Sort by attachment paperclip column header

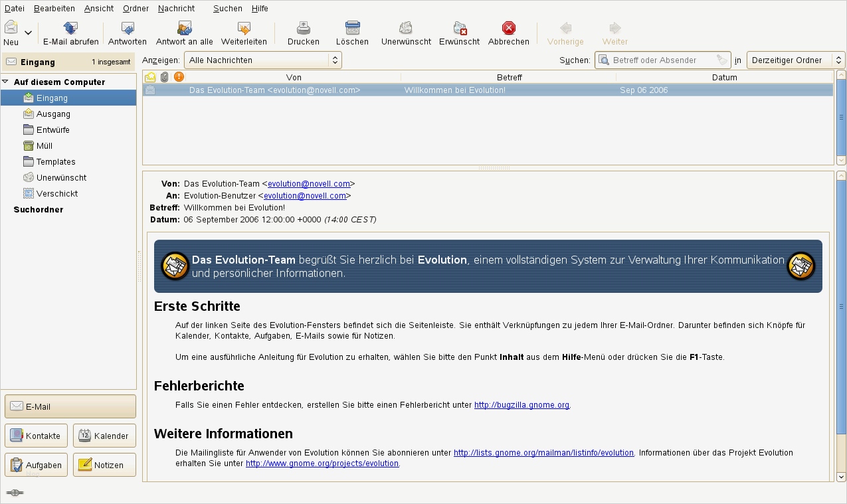coord(165,77)
